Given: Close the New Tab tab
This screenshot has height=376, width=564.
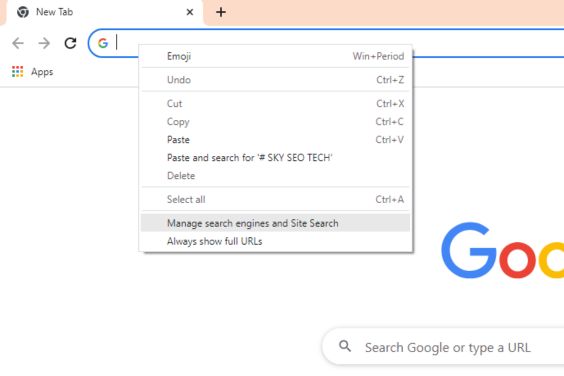Looking at the screenshot, I should coord(190,12).
